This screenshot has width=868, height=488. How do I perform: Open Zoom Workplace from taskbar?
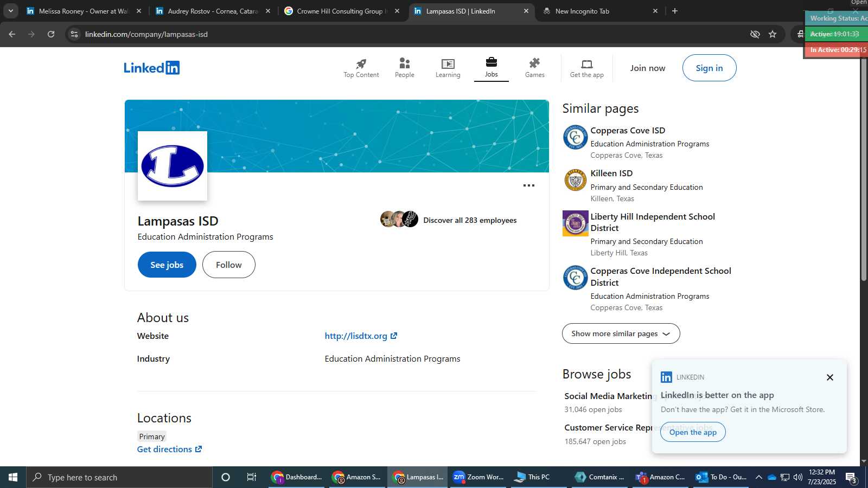[478, 477]
